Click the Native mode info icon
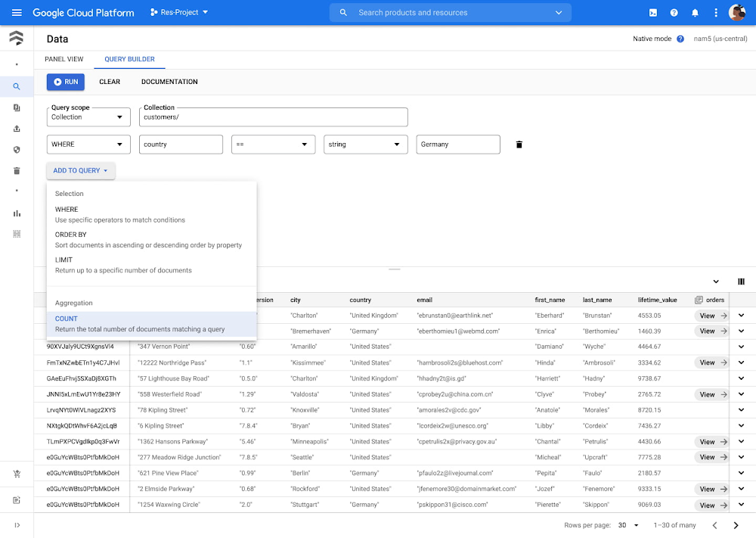 680,39
